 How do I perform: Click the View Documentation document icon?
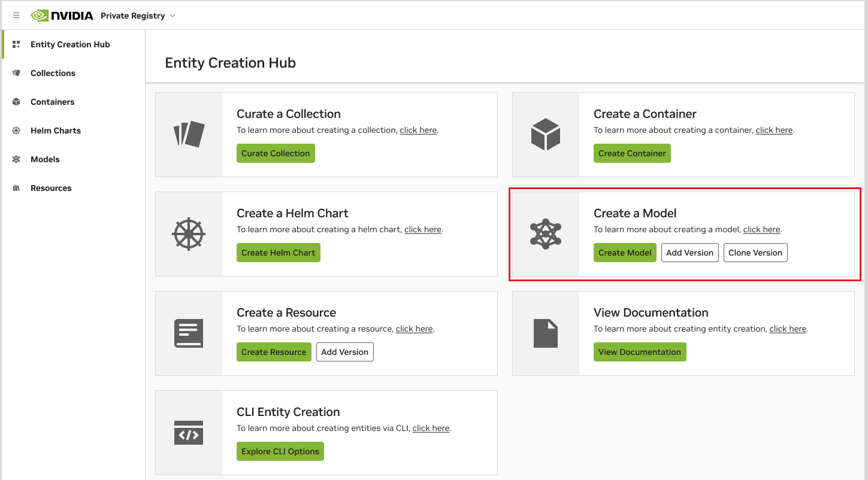[546, 333]
